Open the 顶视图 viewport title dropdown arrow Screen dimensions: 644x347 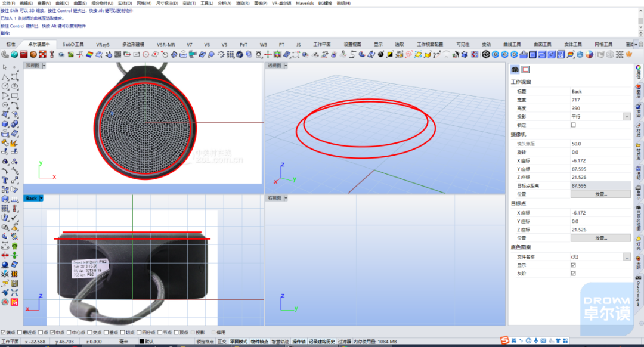click(x=44, y=66)
